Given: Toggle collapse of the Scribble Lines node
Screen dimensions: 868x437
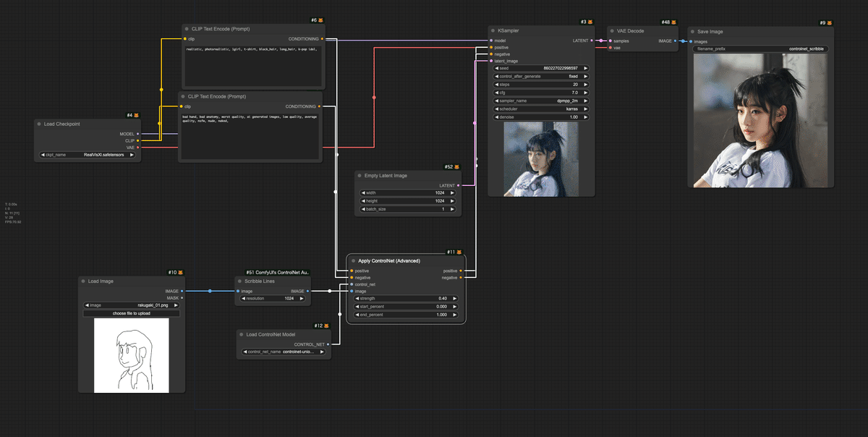Looking at the screenshot, I should click(239, 281).
